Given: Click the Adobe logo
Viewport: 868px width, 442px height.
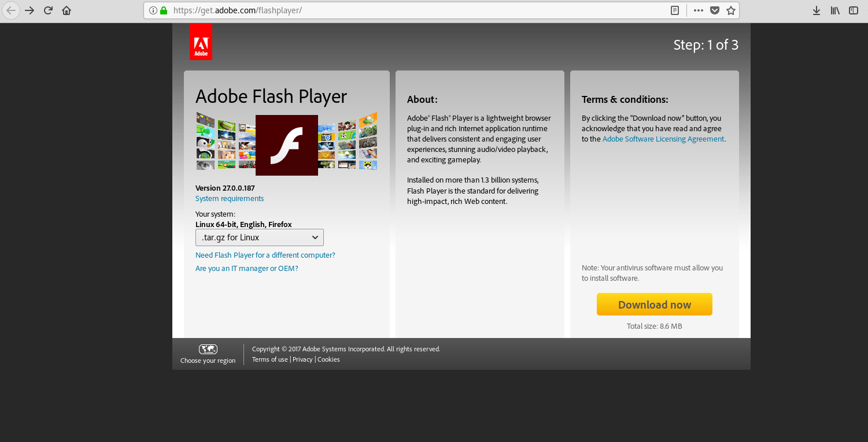Looking at the screenshot, I should 201,42.
